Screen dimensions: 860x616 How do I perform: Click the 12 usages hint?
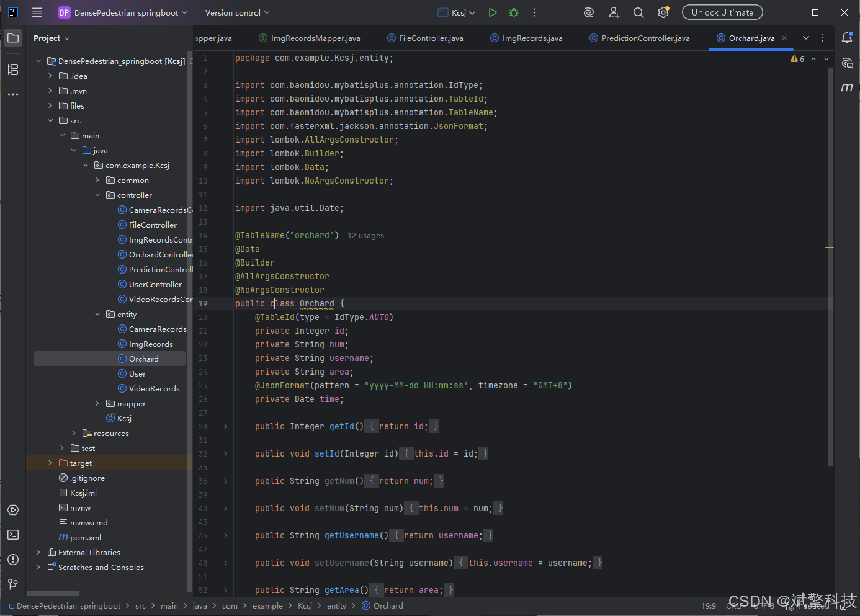coord(365,236)
